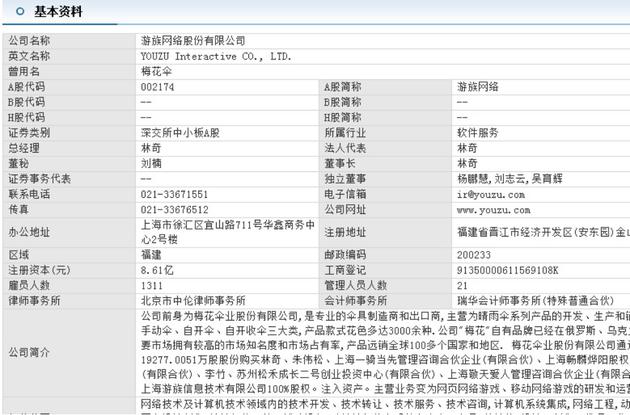Click business scope line starting 网络技术及计算机技术
This screenshot has height=415, width=630.
[x=385, y=403]
